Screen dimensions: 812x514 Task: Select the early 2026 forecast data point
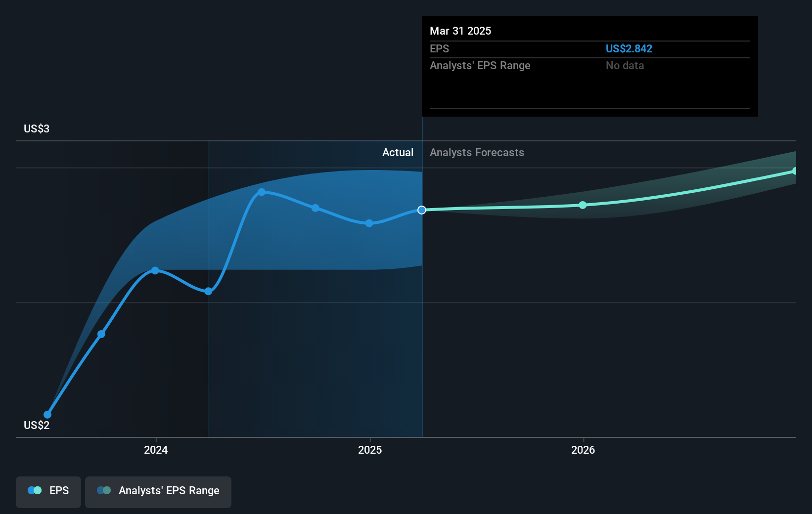[x=583, y=205]
